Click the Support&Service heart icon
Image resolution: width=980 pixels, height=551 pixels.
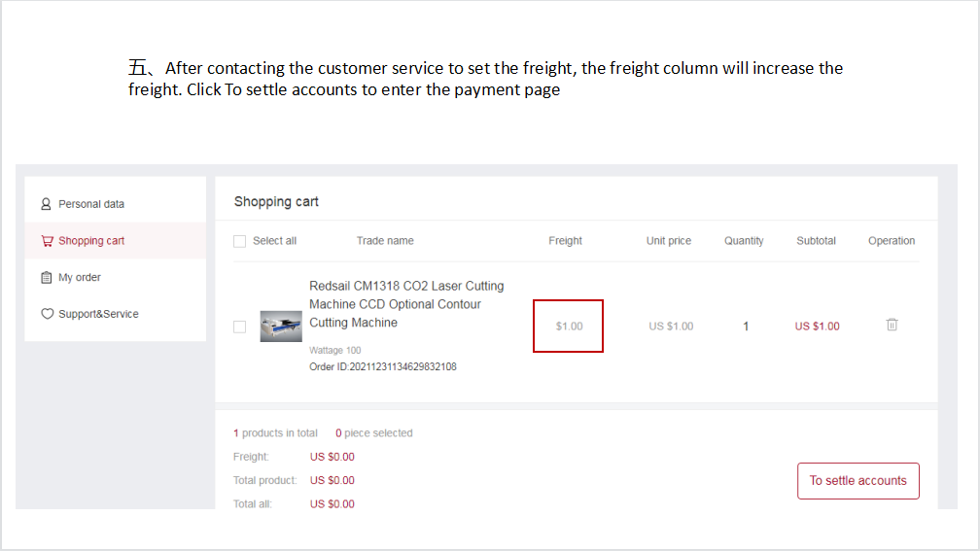click(47, 314)
